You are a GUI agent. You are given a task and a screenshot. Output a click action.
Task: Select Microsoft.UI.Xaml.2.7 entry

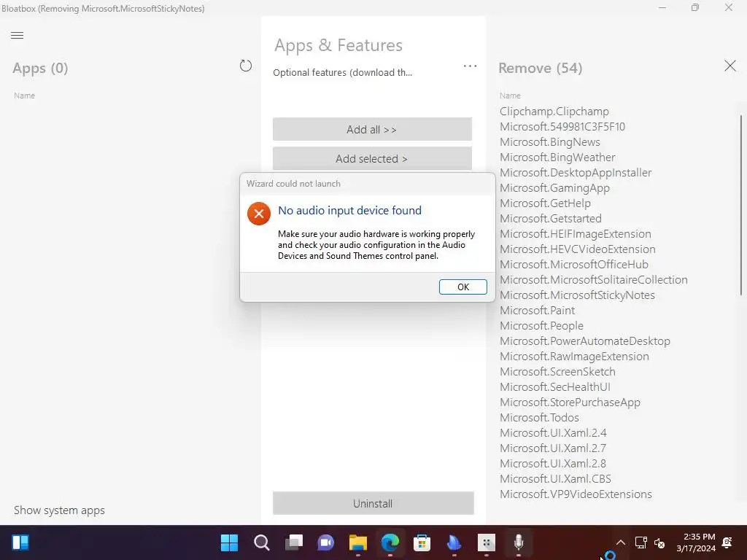(553, 448)
